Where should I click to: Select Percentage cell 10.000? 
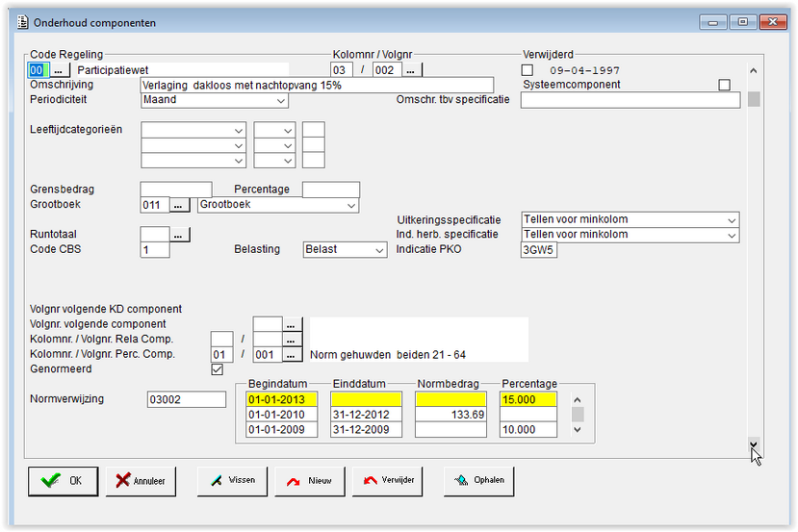point(528,430)
